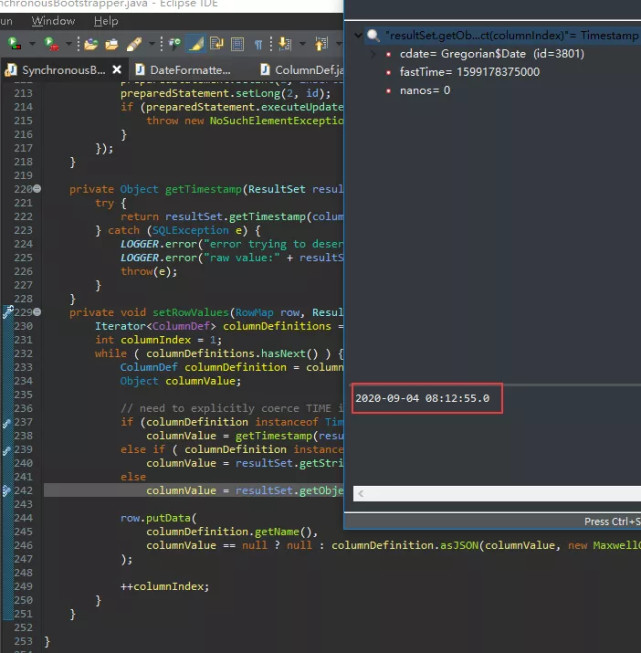
Task: Click the Debug launch icon in toolbar
Action: click(14, 44)
